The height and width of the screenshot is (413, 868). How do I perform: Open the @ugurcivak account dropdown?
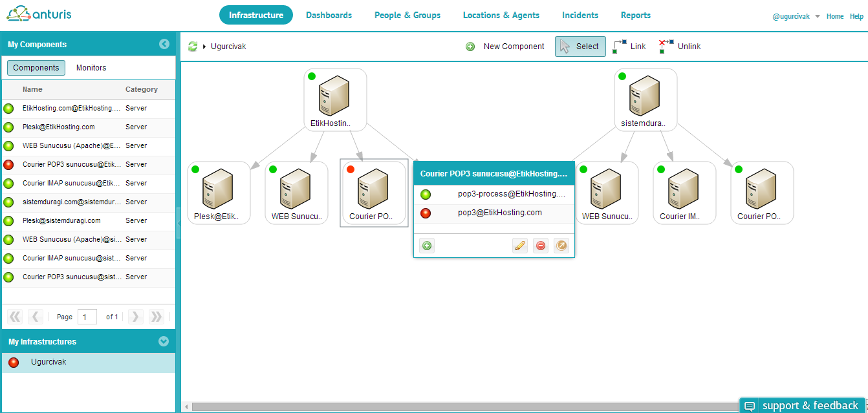pos(796,16)
